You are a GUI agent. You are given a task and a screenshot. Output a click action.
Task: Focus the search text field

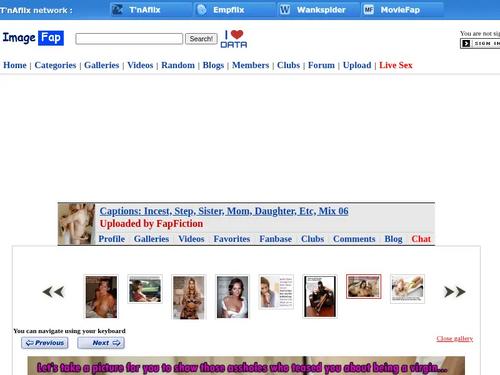point(129,39)
